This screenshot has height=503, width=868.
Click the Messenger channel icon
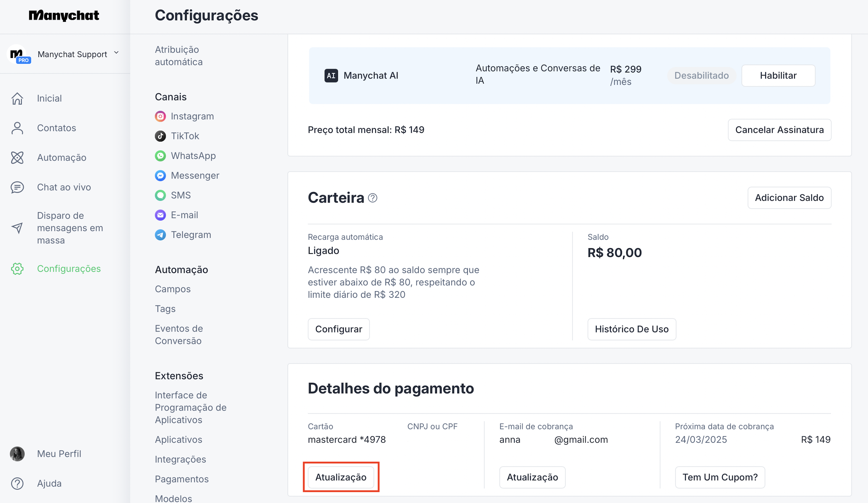coord(160,176)
